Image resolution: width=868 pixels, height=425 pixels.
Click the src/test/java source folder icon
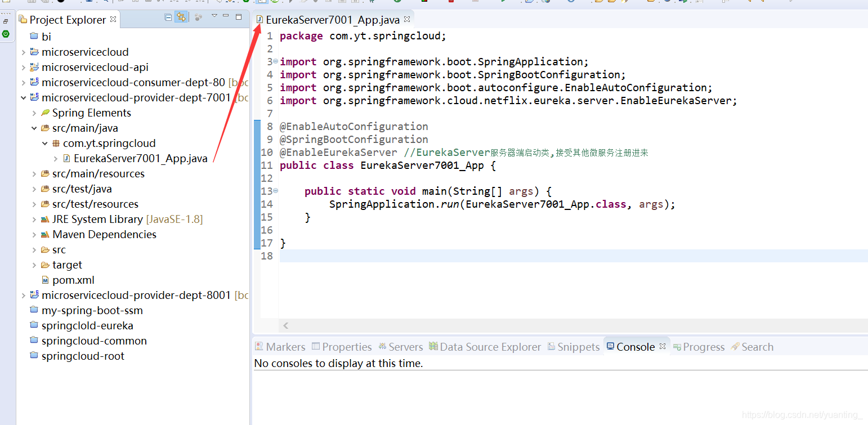[45, 189]
